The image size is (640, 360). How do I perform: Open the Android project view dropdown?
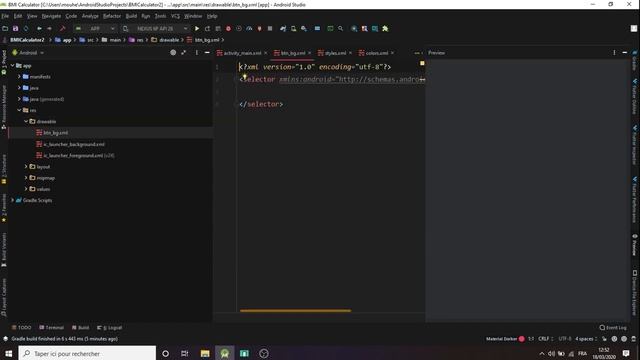[x=28, y=53]
